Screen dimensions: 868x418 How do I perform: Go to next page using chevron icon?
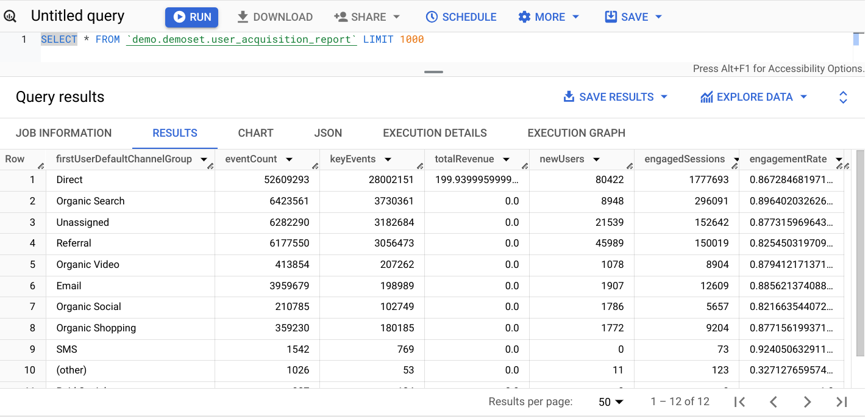point(807,402)
